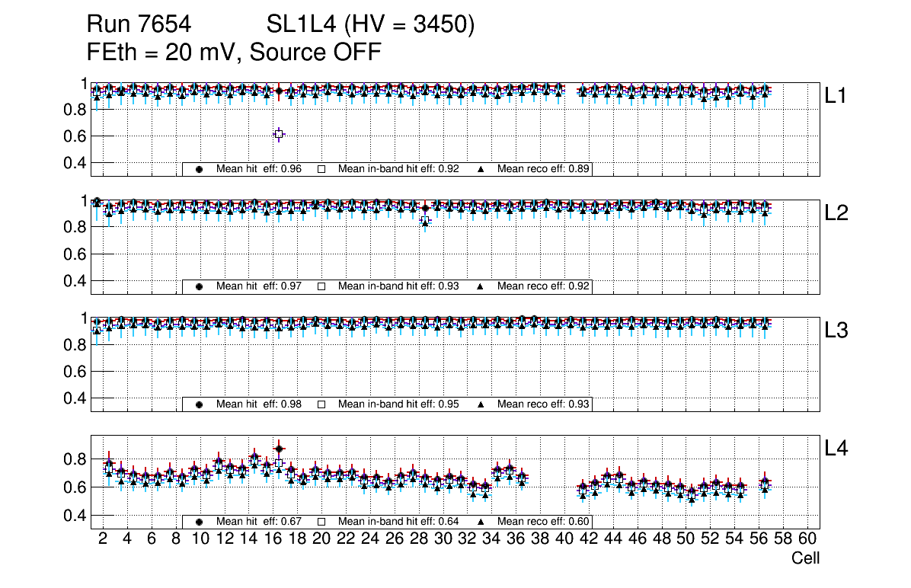Click 'Mean reco eff: 0.60' legend entry in L4
This screenshot has height=588, width=911.
(x=544, y=522)
